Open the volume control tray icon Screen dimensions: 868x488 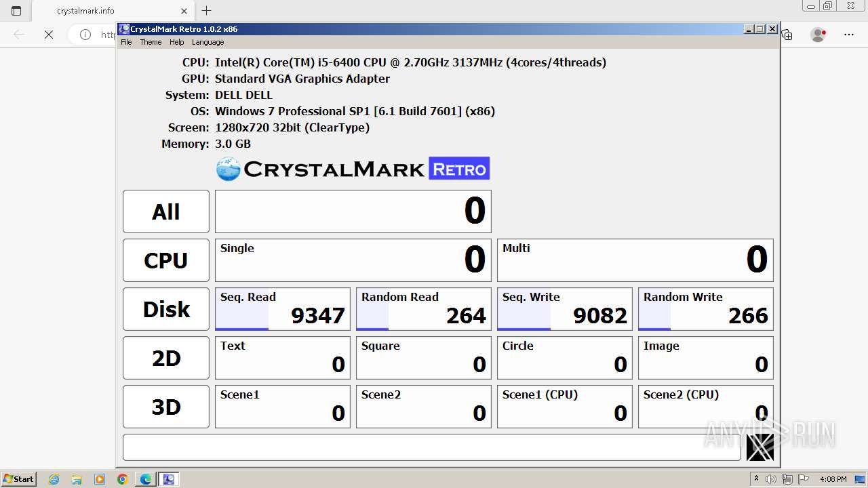pyautogui.click(x=771, y=479)
